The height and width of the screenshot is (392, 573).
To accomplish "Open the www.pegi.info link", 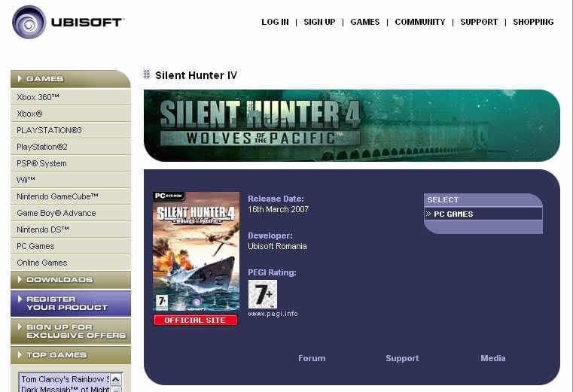I will [x=273, y=314].
